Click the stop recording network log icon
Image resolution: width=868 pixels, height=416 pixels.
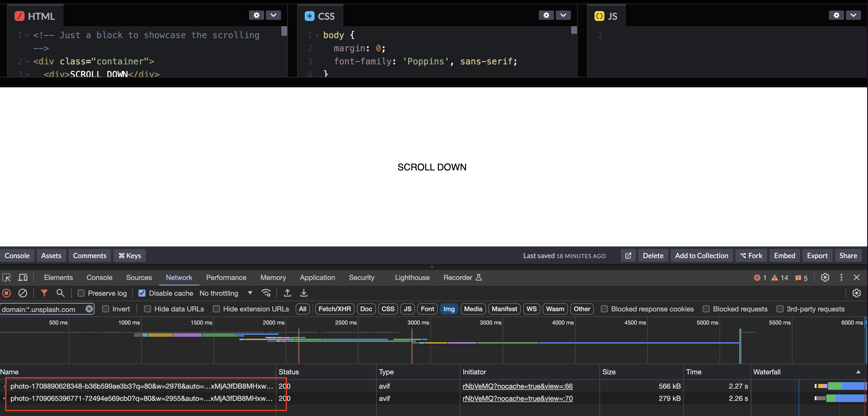coord(6,293)
